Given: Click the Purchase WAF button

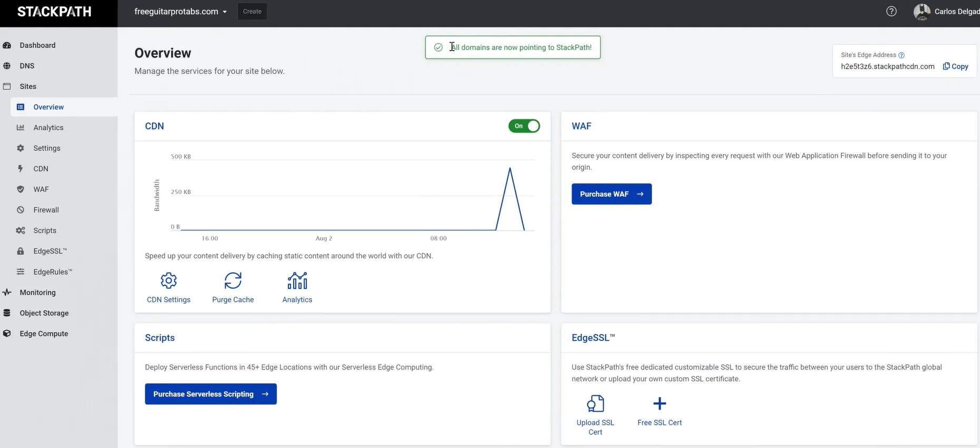Looking at the screenshot, I should [x=612, y=194].
